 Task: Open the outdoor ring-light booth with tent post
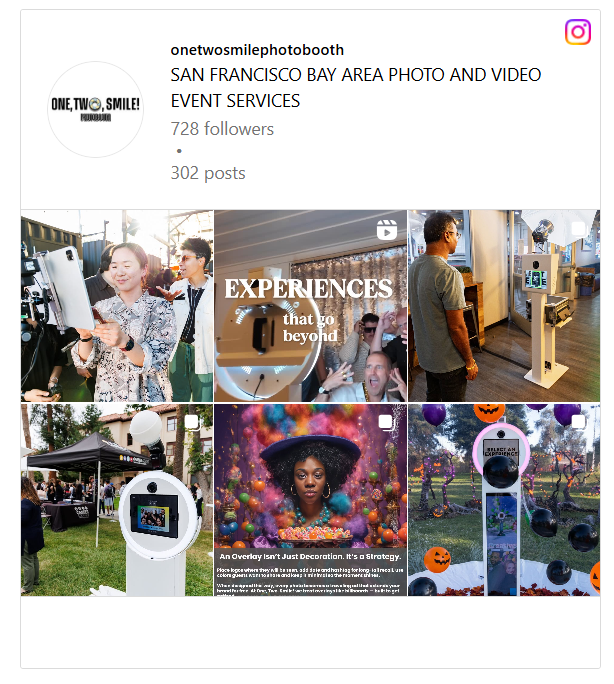point(117,499)
